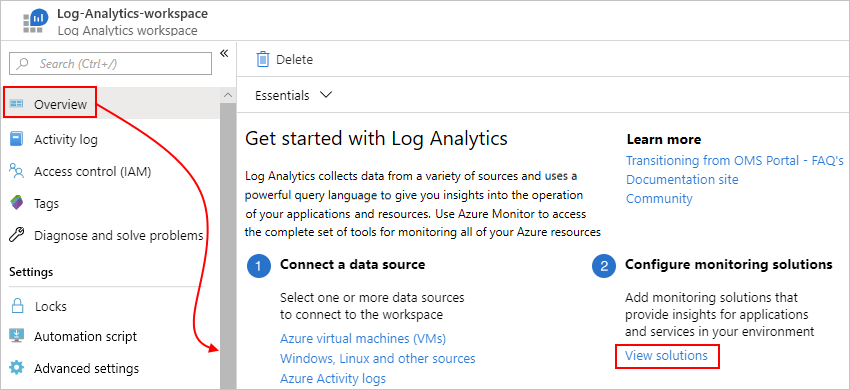Click the Tags icon
Screen dimensions: 850x390
point(17,203)
